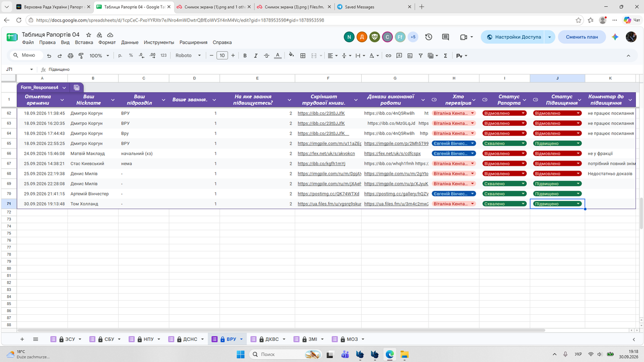This screenshot has height=362, width=644.
Task: Expand the Form_Responses4 table name dropdown
Action: (64, 87)
